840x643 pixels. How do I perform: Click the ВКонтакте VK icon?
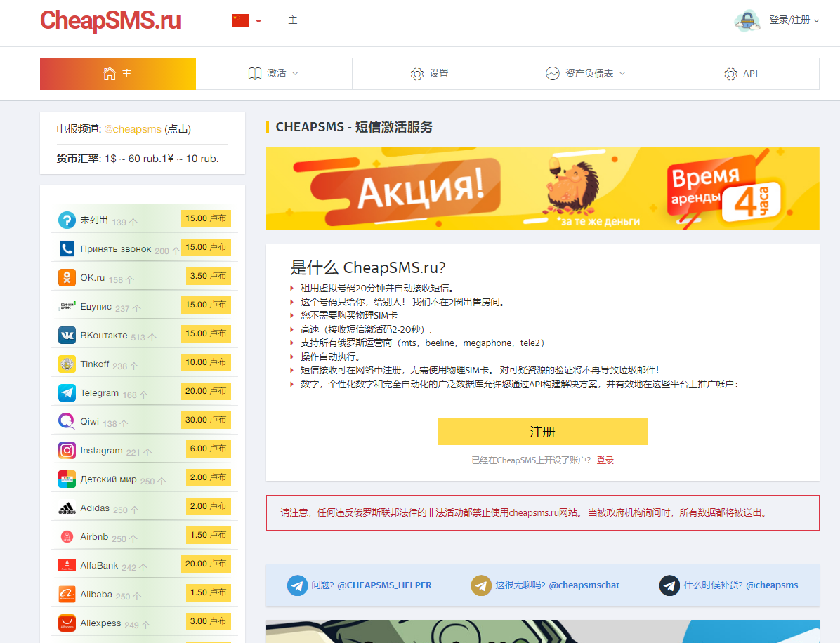tap(67, 336)
